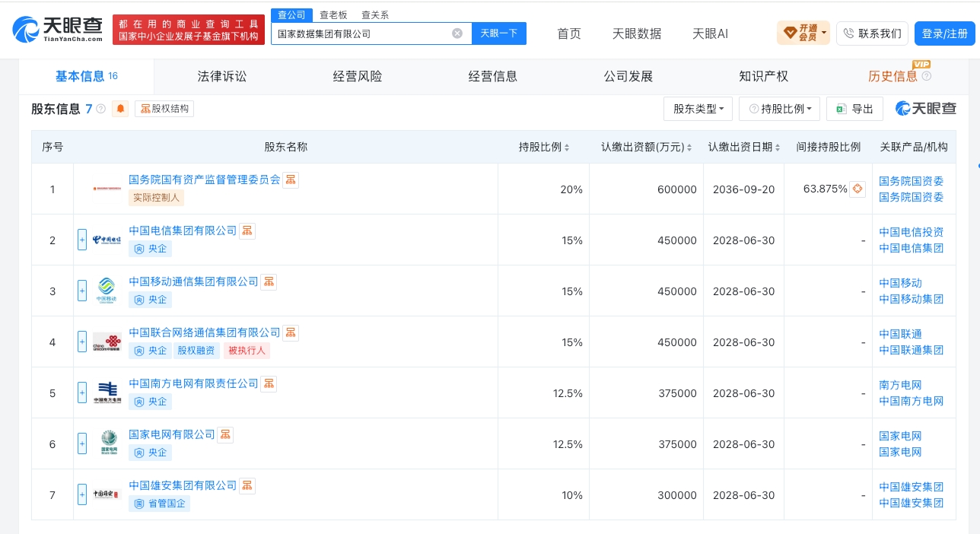Open equity structure icon beside 中国电信集团有限公司
The width and height of the screenshot is (980, 534).
coord(247,231)
